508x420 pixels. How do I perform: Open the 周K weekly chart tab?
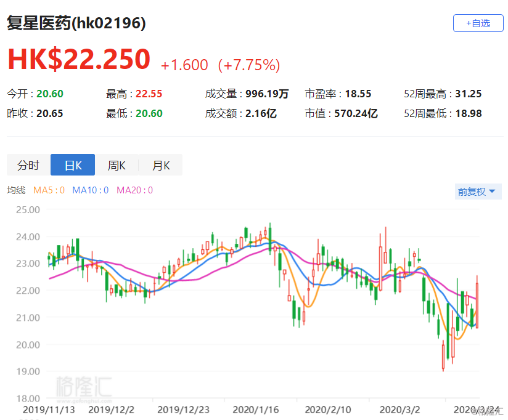pos(117,165)
